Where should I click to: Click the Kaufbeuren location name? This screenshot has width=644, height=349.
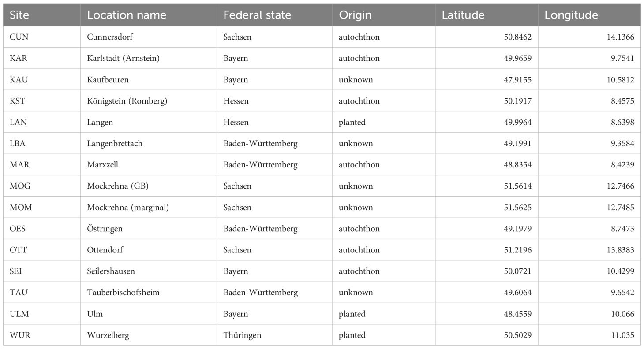[108, 80]
